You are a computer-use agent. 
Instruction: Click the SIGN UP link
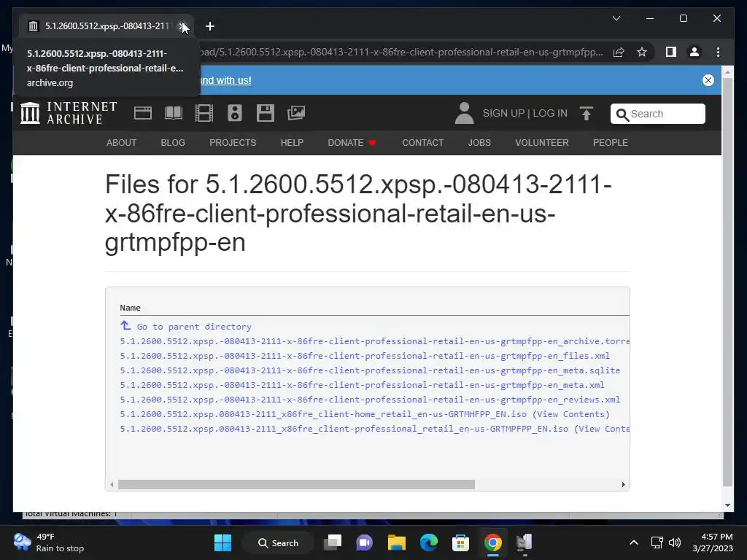coord(503,113)
